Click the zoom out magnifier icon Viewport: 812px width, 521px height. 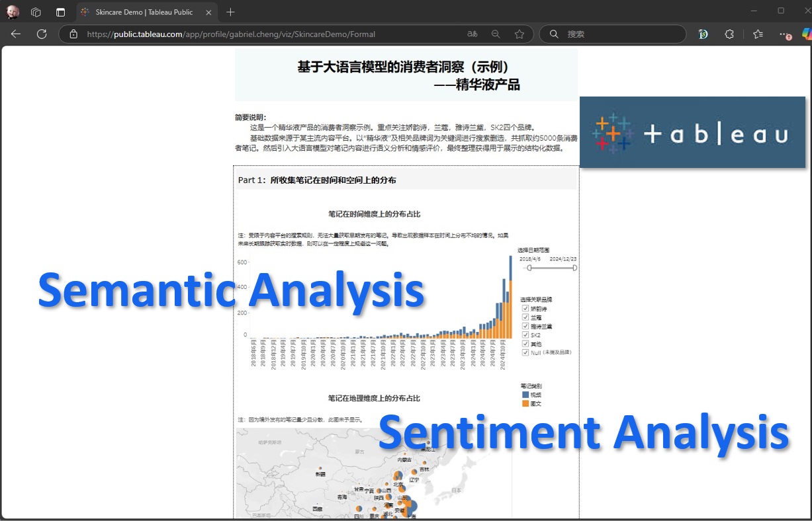coord(496,34)
